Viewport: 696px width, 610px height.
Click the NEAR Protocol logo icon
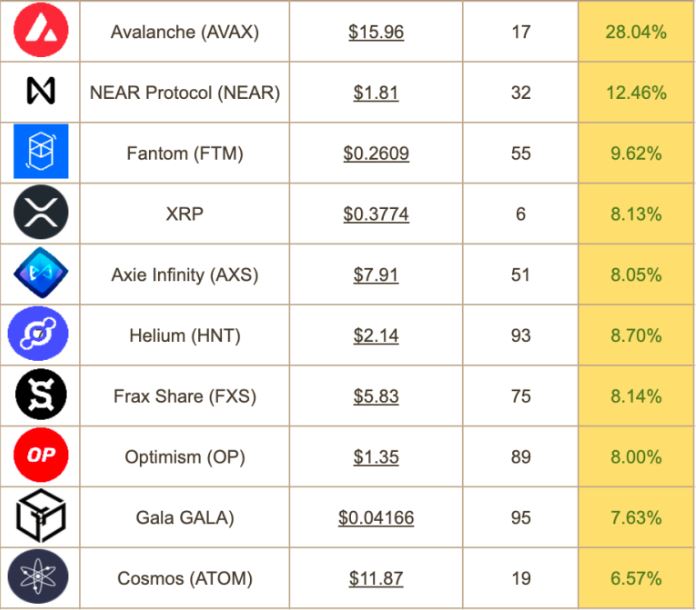[x=41, y=91]
